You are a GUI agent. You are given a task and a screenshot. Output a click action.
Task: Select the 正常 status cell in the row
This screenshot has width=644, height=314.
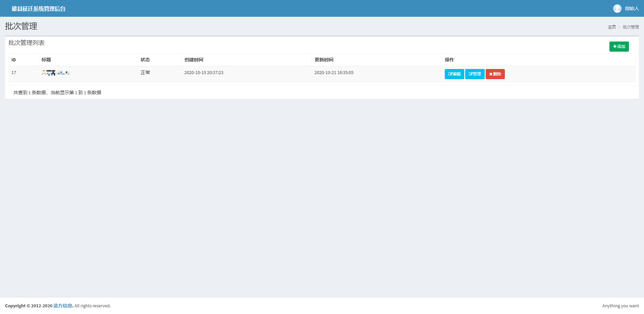coord(145,73)
